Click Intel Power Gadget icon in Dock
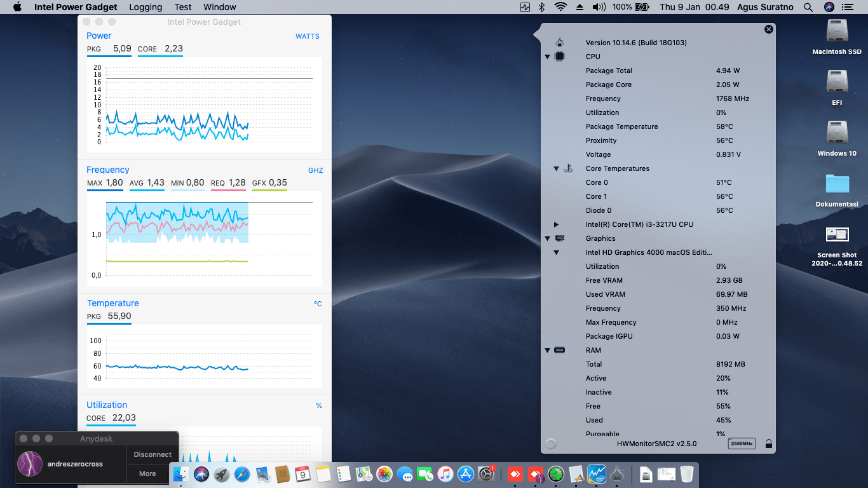This screenshot has height=488, width=868. pos(597,474)
